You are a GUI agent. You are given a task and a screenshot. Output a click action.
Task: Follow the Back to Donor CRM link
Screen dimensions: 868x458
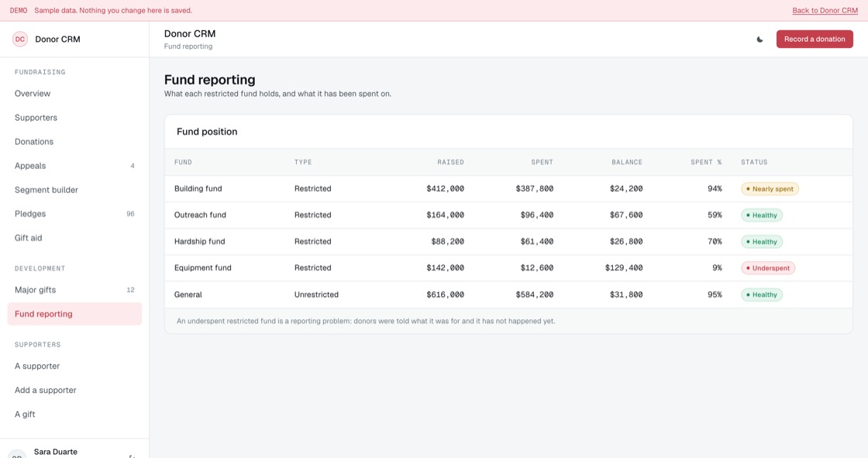pyautogui.click(x=825, y=11)
